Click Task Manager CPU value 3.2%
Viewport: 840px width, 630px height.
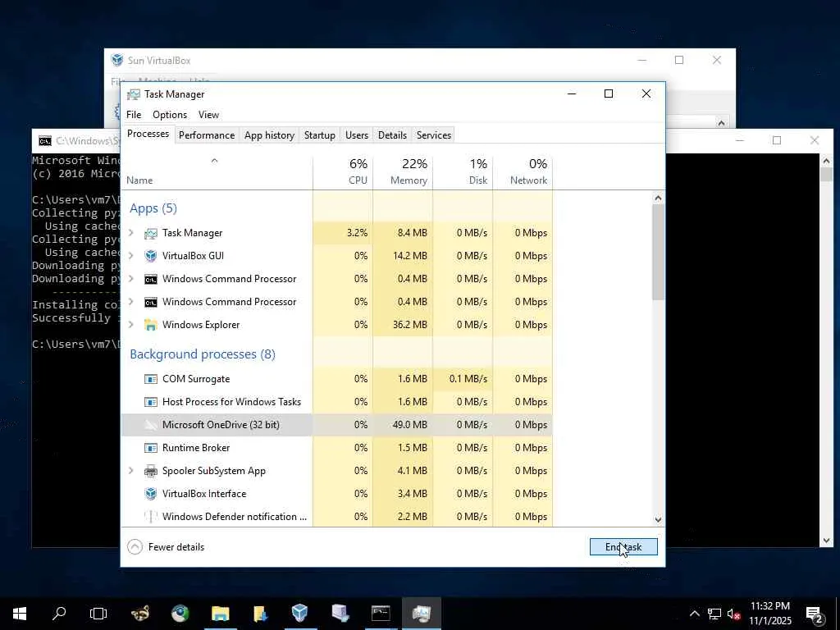[358, 233]
